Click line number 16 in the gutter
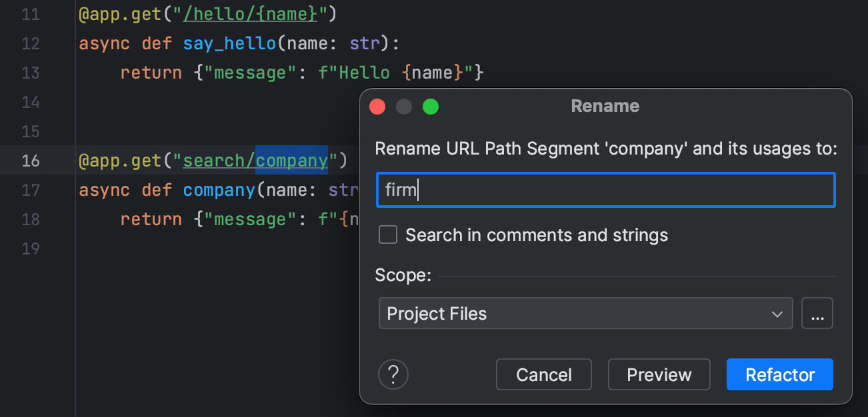Screen dimensions: 868x417 click(x=30, y=161)
